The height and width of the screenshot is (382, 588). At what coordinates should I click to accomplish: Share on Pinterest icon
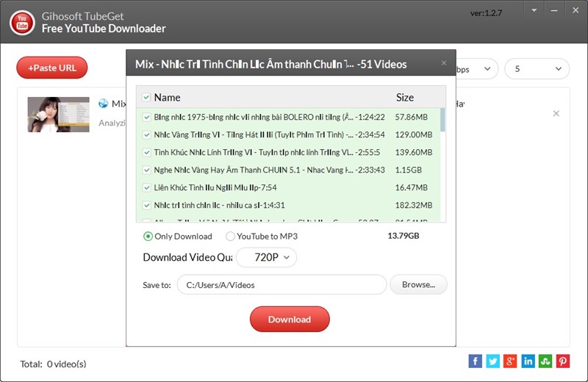pyautogui.click(x=562, y=361)
